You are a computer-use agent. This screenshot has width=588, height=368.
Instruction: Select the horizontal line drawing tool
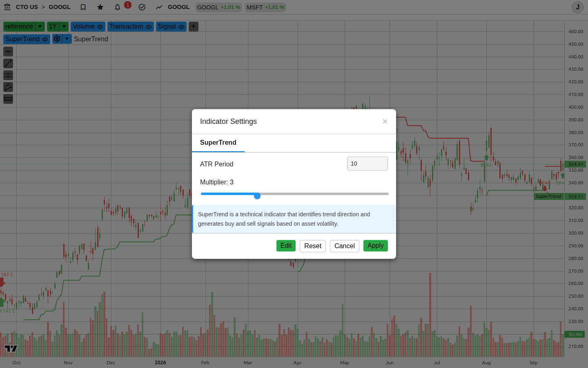tap(8, 52)
